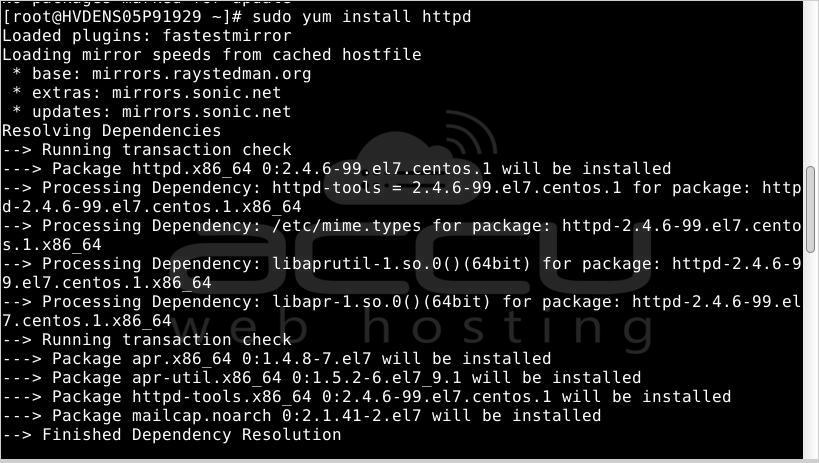Click the extras mirrors.sonic.net line
Screen dimensions: 819x463
click(146, 93)
